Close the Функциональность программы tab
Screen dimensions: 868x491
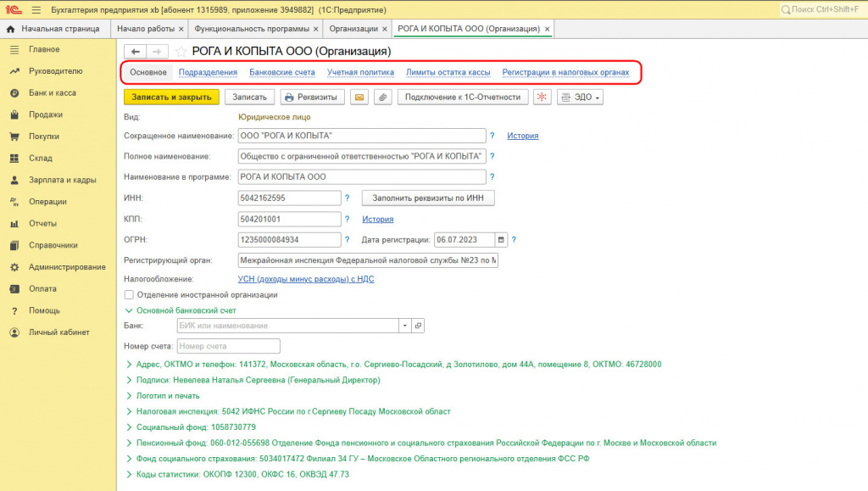click(316, 29)
